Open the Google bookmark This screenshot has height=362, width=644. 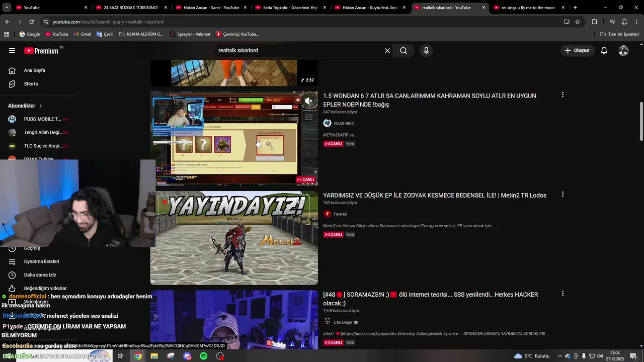(29, 34)
